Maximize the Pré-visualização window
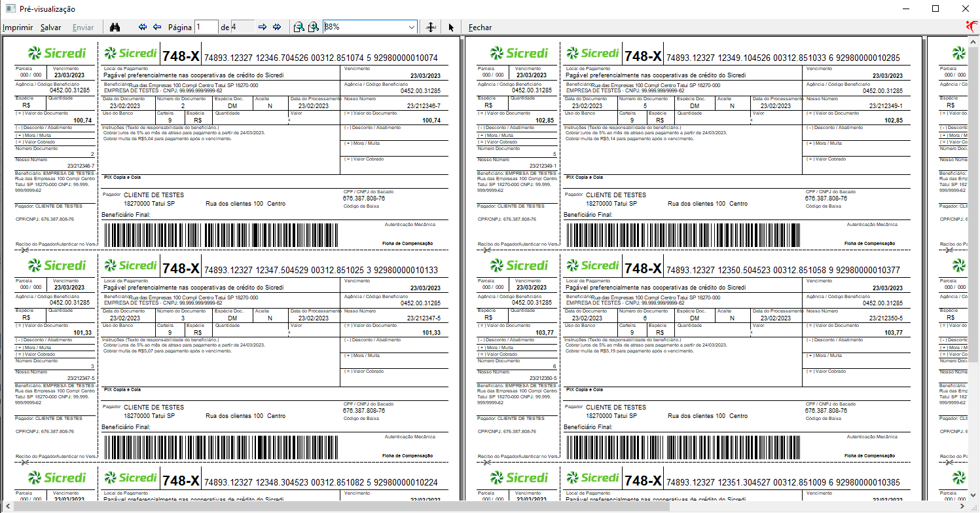This screenshot has height=513, width=980. pyautogui.click(x=935, y=9)
